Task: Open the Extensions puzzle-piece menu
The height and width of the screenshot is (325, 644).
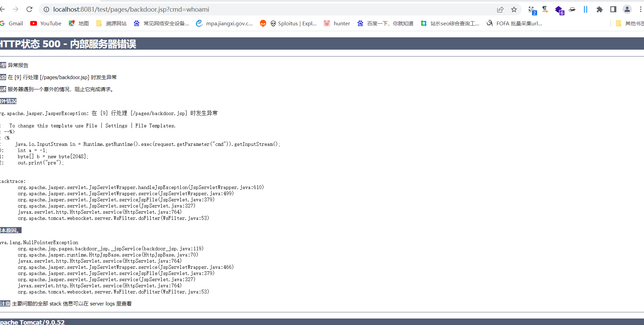Action: (x=599, y=10)
